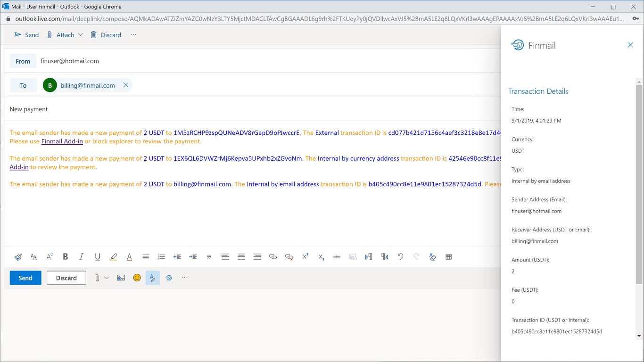Open the first Finmail Add-in link
Image resolution: width=644 pixels, height=362 pixels.
(62, 141)
